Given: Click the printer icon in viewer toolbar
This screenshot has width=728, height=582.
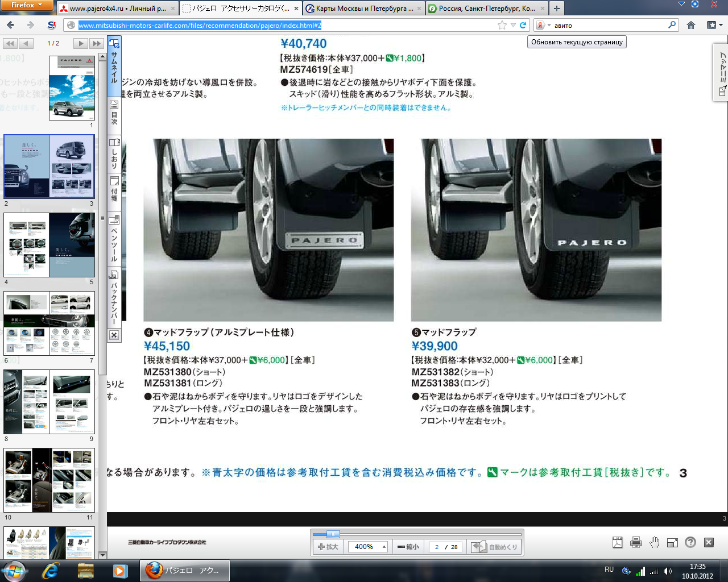Looking at the screenshot, I should [x=636, y=542].
